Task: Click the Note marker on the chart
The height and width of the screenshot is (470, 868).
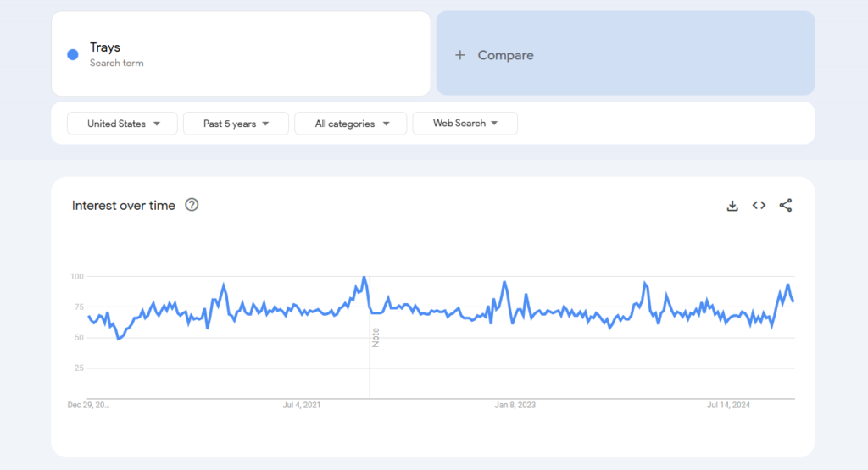Action: pyautogui.click(x=376, y=337)
